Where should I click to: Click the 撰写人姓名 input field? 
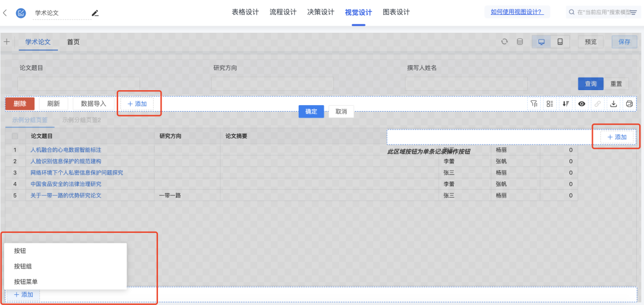coord(466,84)
